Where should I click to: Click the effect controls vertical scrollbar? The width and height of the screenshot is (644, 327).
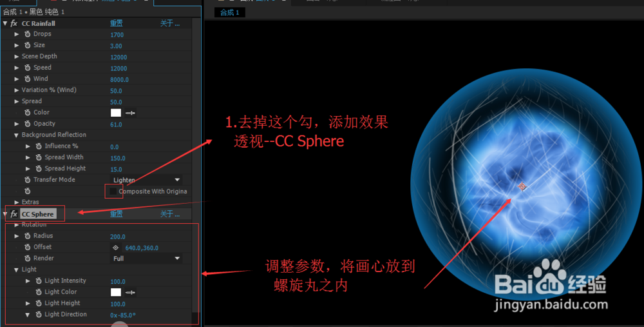click(196, 164)
